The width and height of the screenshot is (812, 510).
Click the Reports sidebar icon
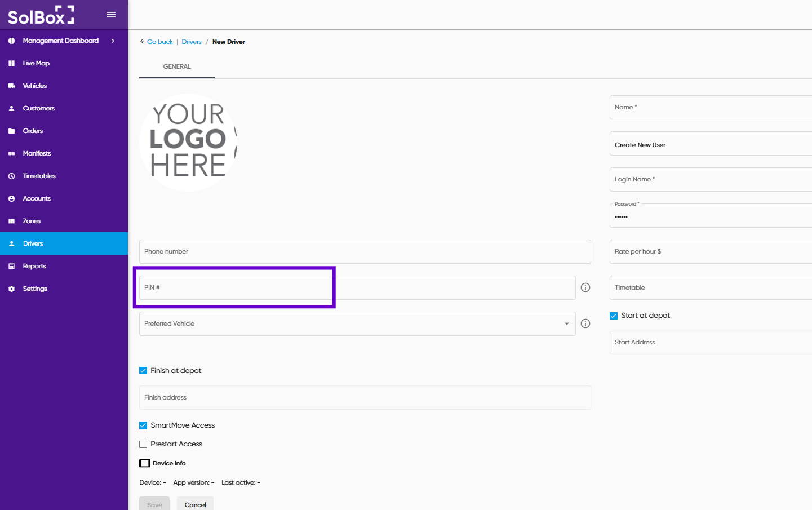tap(11, 267)
